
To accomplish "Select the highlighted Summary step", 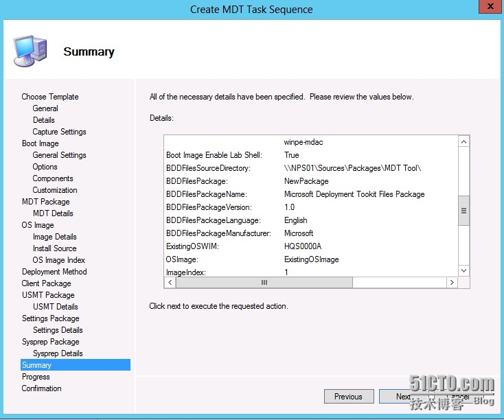I will tap(76, 365).
